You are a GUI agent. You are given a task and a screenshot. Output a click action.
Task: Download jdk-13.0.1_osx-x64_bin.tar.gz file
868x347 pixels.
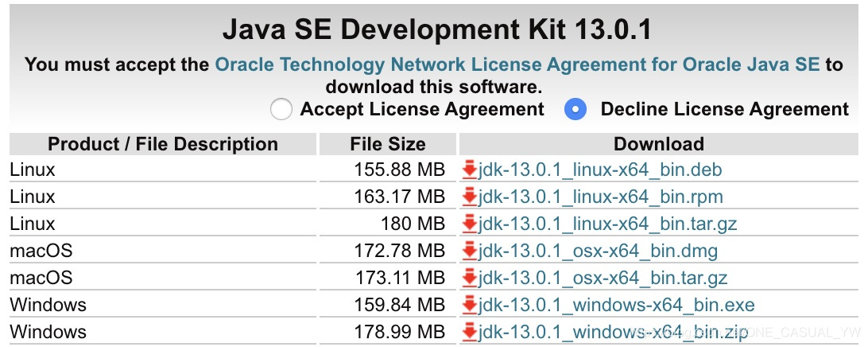(603, 278)
